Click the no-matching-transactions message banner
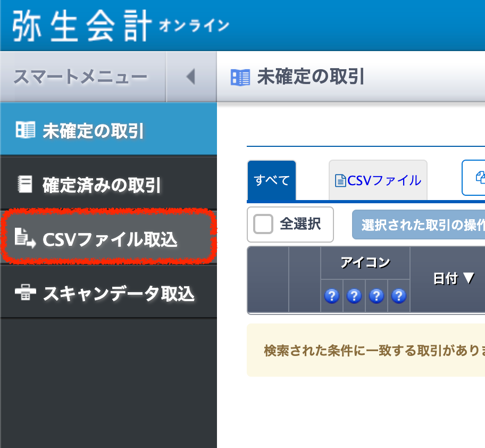 (367, 351)
